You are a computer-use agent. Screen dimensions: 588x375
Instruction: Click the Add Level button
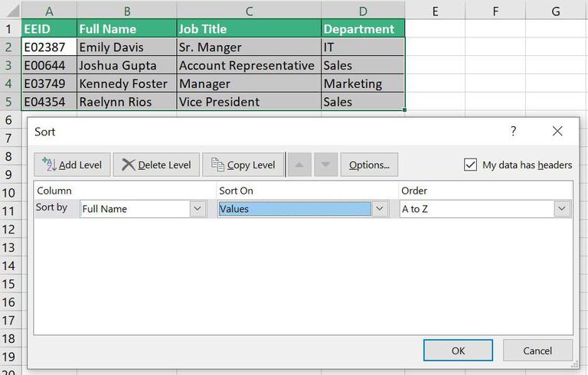72,165
